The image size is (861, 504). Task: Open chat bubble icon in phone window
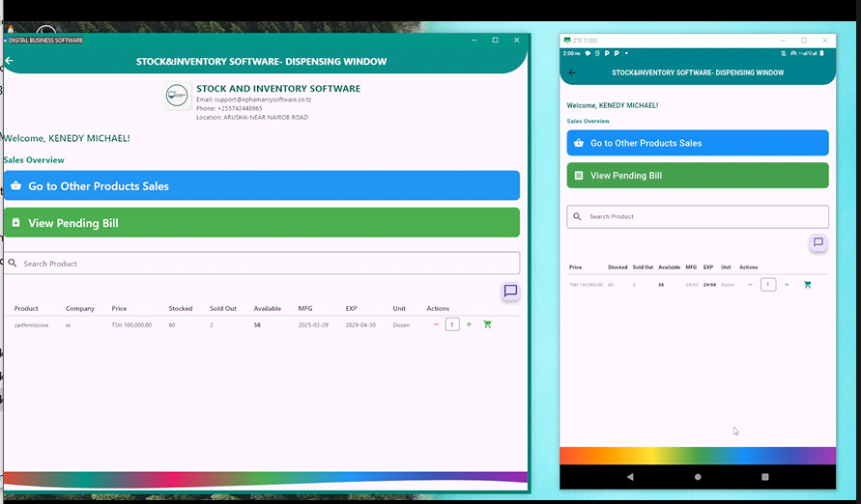pos(818,242)
